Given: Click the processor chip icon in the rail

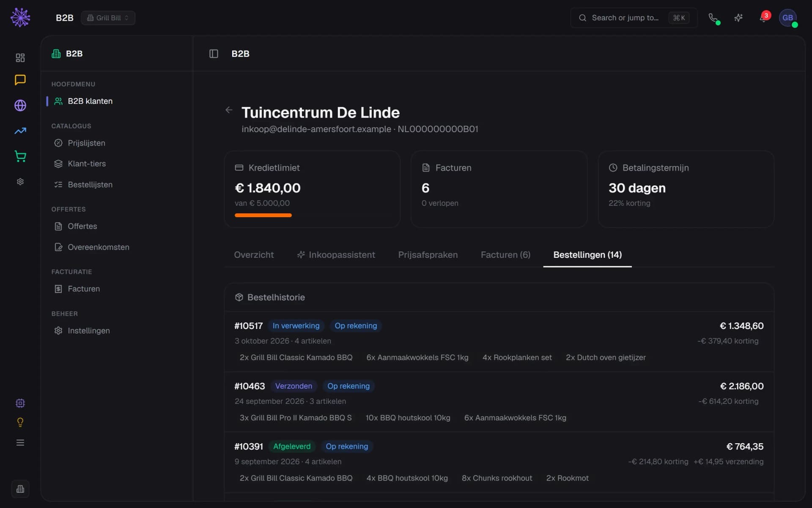Looking at the screenshot, I should tap(20, 403).
